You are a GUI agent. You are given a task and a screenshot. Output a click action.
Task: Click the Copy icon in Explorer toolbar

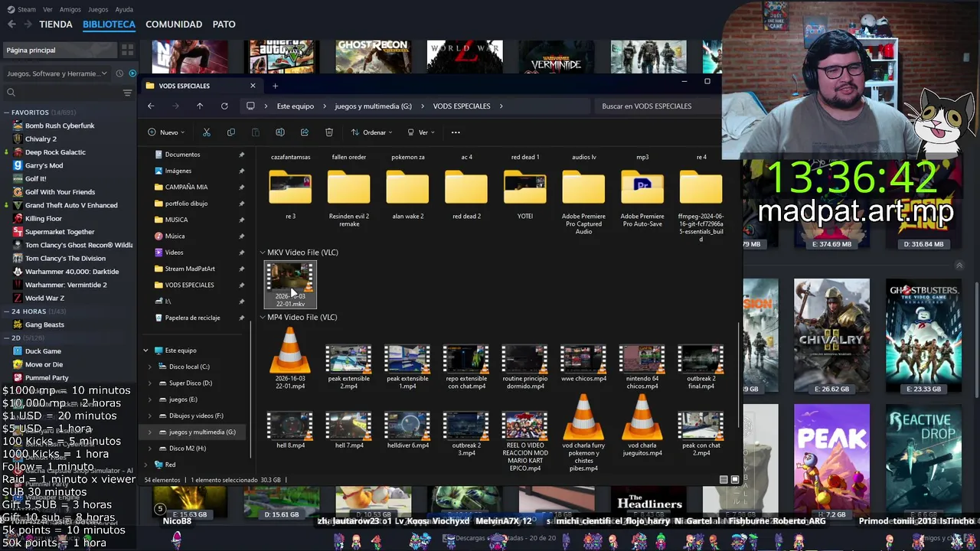231,132
